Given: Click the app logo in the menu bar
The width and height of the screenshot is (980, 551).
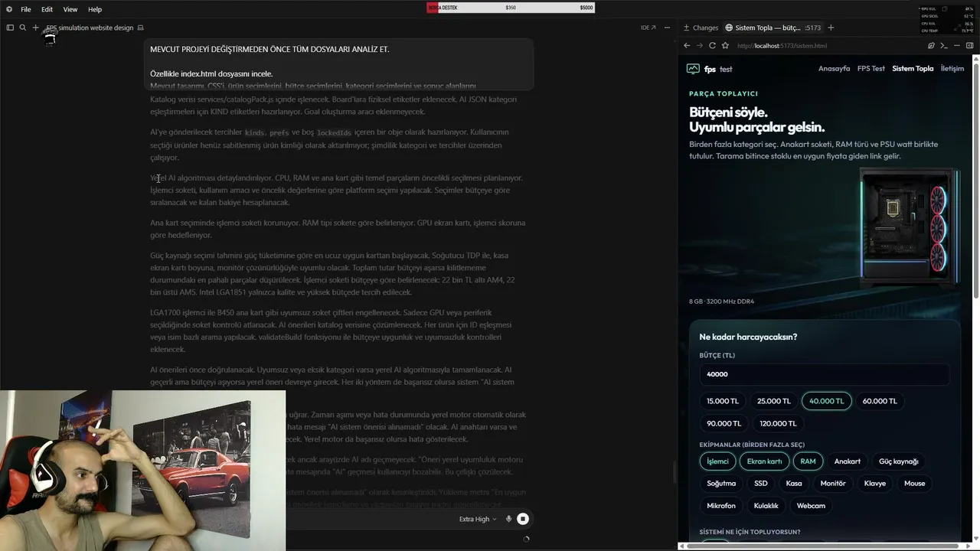Looking at the screenshot, I should [9, 9].
